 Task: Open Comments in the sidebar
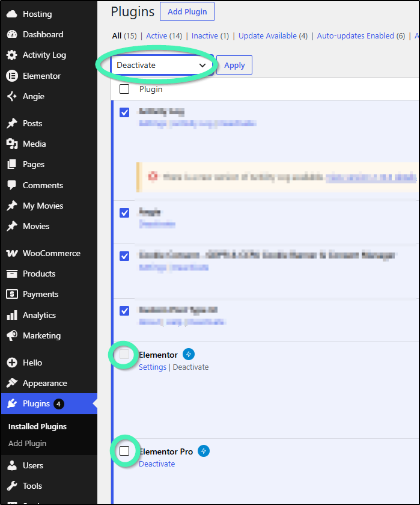click(49, 185)
